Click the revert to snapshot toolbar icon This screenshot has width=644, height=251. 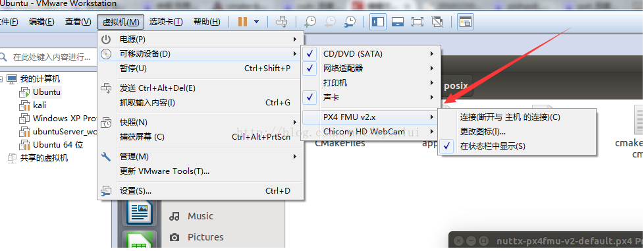(330, 22)
